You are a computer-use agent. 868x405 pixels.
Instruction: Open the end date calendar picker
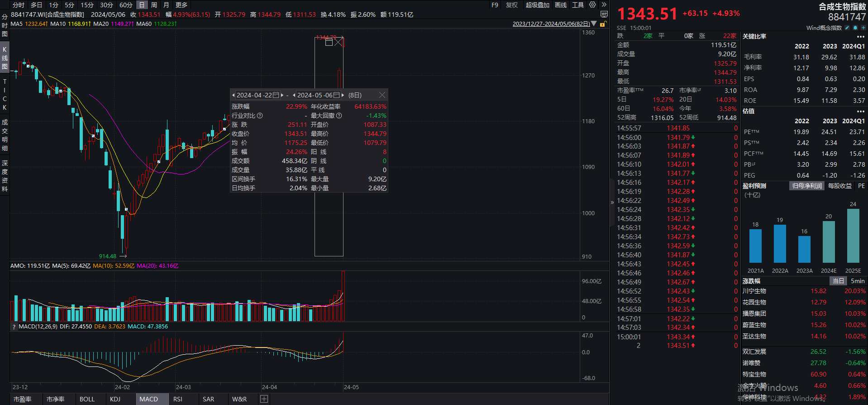point(336,95)
